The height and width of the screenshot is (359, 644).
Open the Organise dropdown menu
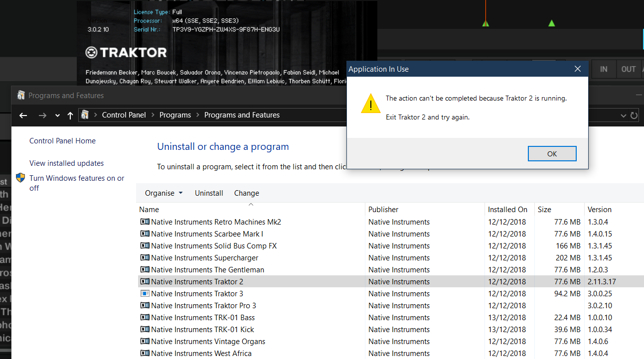pos(163,193)
